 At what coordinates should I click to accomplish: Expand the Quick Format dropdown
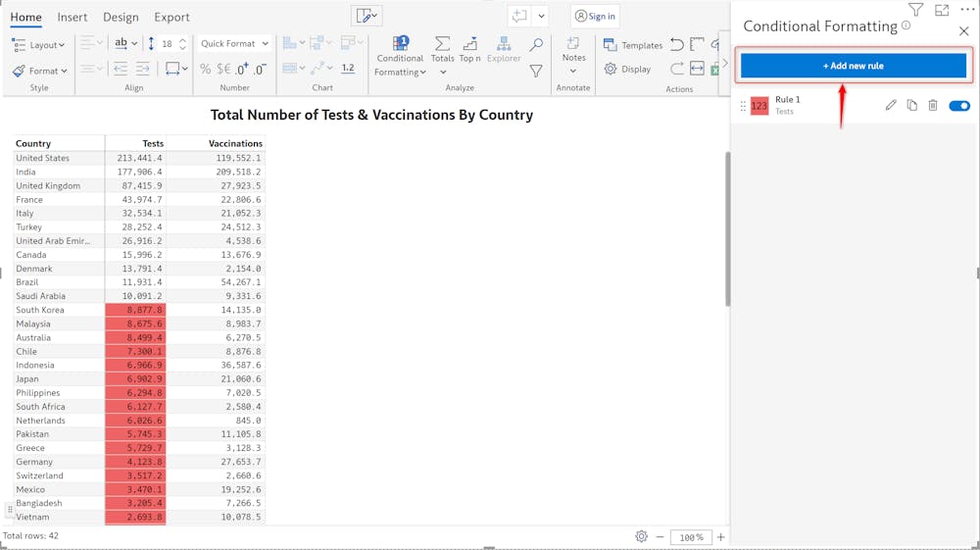tap(234, 44)
